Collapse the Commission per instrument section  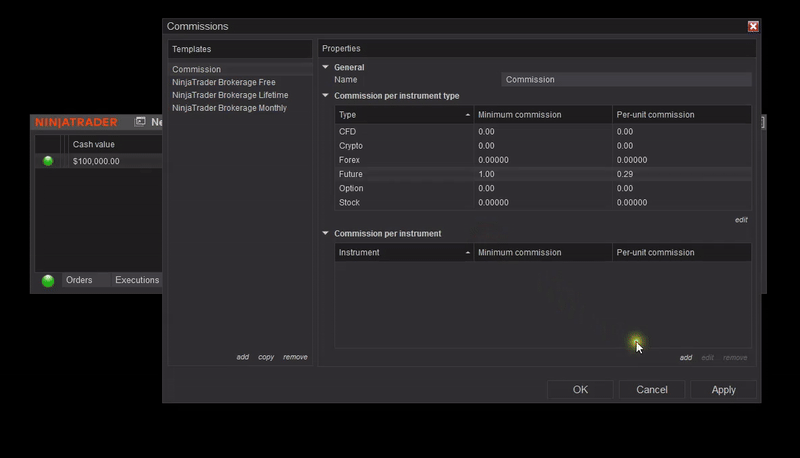[325, 234]
